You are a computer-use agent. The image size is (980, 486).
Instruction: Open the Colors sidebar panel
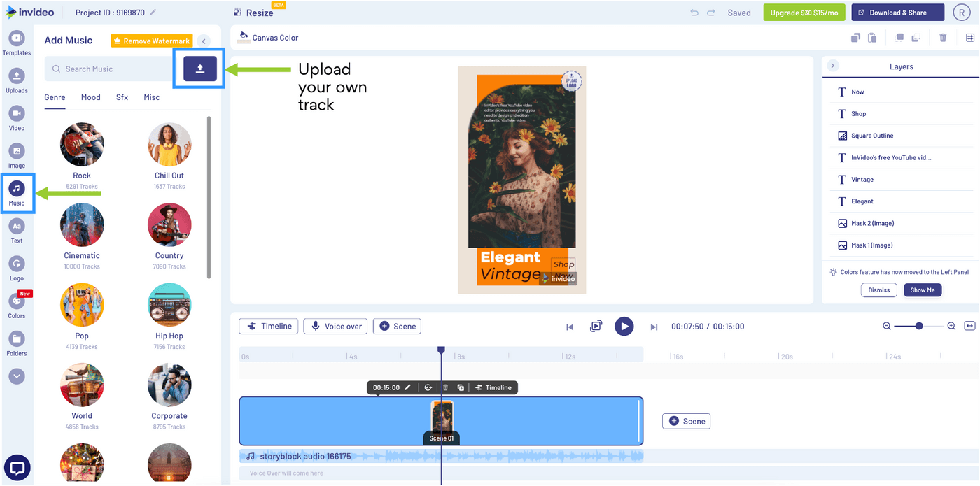pyautogui.click(x=17, y=306)
